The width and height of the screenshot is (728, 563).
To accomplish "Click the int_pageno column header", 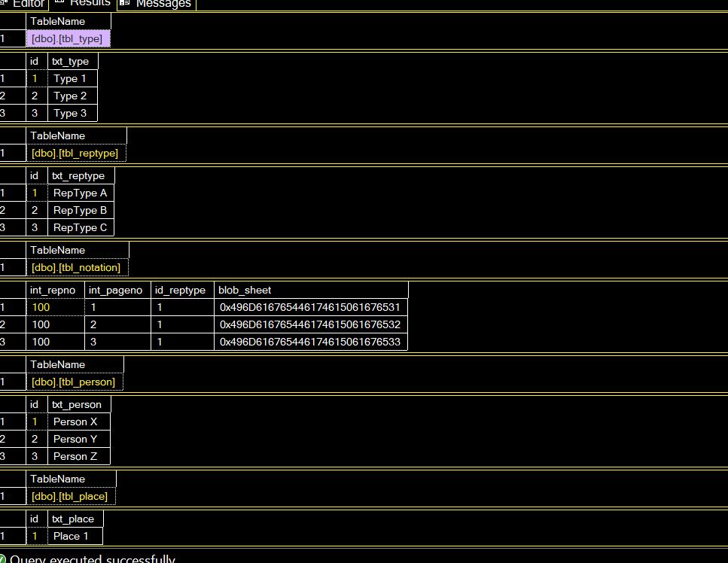I will (x=116, y=290).
